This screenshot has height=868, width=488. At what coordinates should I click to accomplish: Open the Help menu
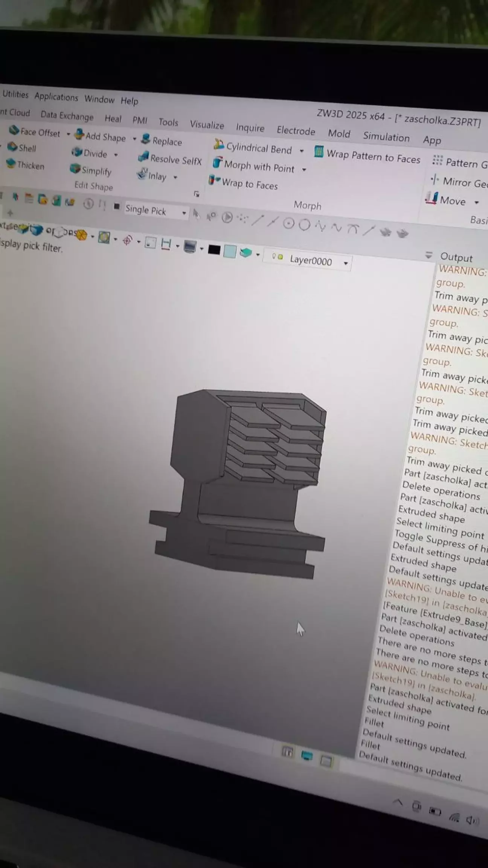tap(129, 101)
